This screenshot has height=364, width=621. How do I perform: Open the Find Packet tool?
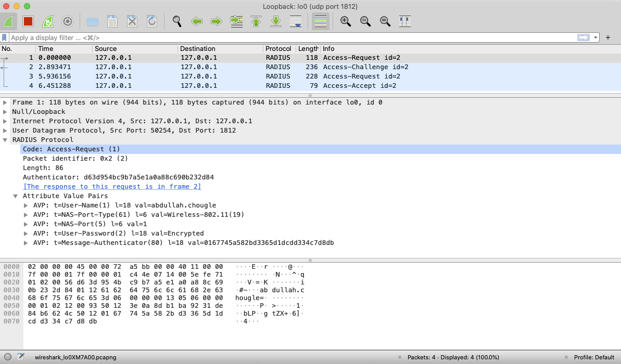click(x=176, y=21)
